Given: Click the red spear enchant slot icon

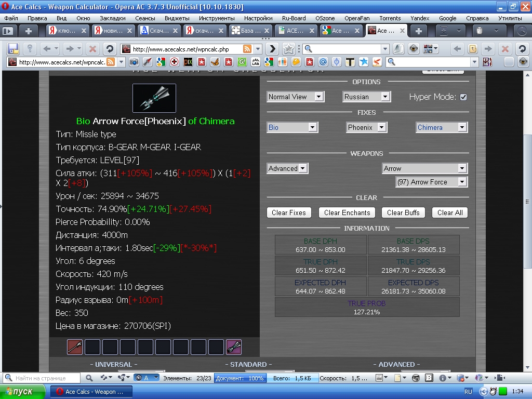Looking at the screenshot, I should tap(75, 347).
